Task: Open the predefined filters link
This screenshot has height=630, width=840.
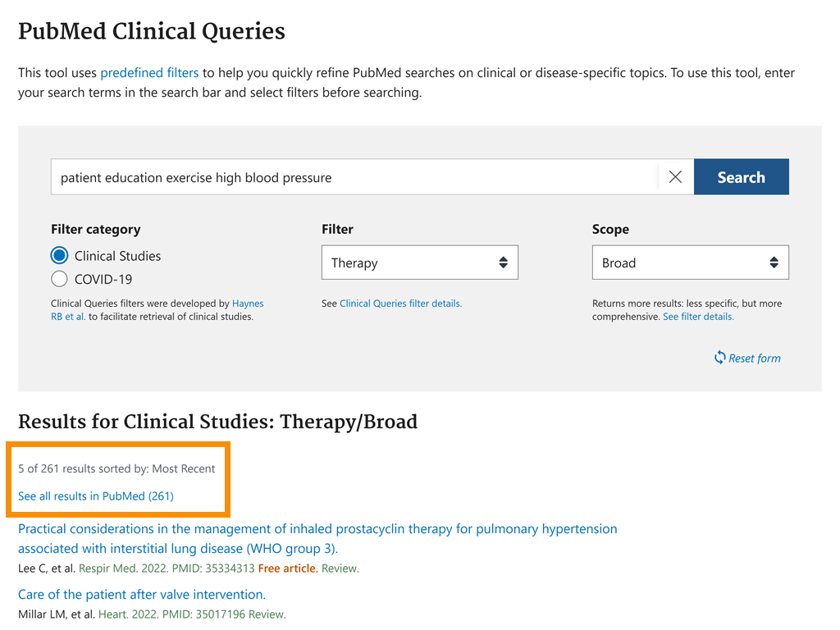Action: 149,73
